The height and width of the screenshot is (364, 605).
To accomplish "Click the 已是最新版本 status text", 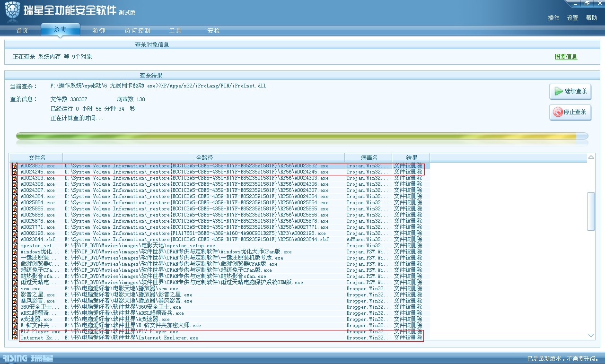I will 563,359.
